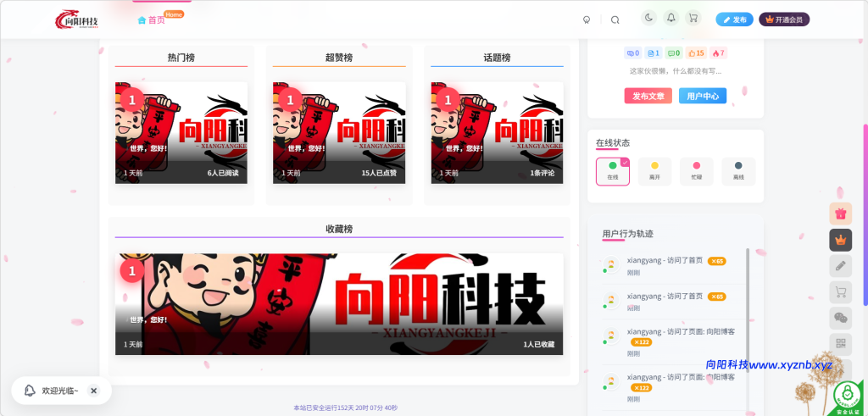Viewport: 868px width, 416px height.
Task: Click the gift box floating sidebar icon
Action: coord(840,214)
